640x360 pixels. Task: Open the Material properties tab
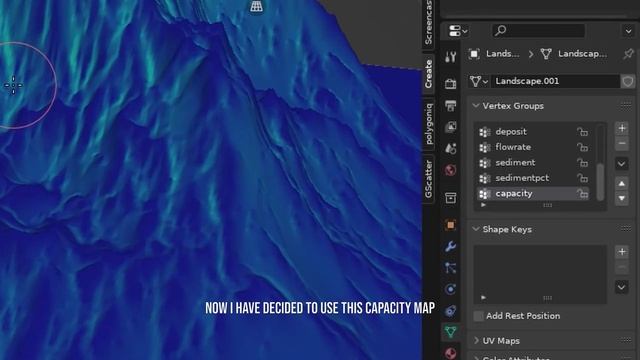451,353
